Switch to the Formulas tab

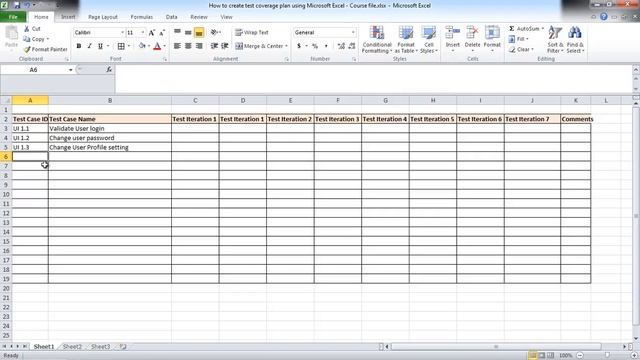[142, 17]
